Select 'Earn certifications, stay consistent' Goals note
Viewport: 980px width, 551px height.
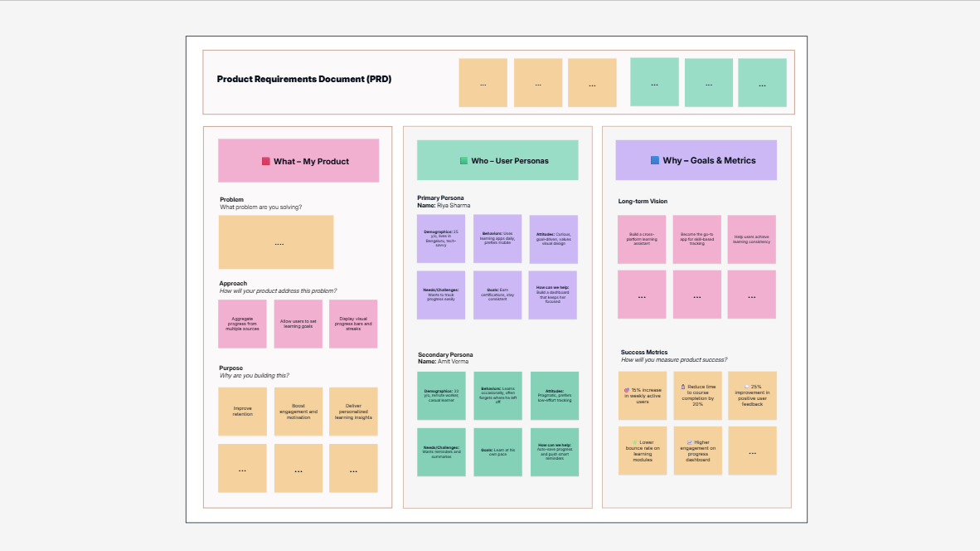[497, 295]
